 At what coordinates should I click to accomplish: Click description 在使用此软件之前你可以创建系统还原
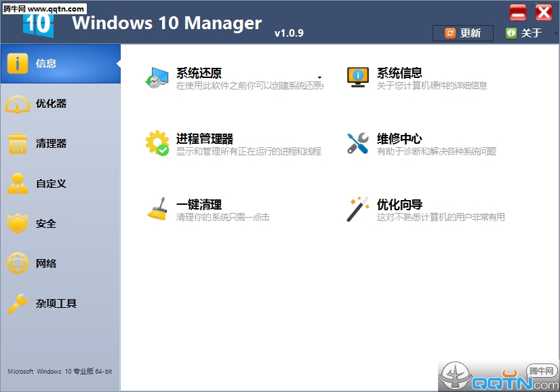(x=250, y=85)
